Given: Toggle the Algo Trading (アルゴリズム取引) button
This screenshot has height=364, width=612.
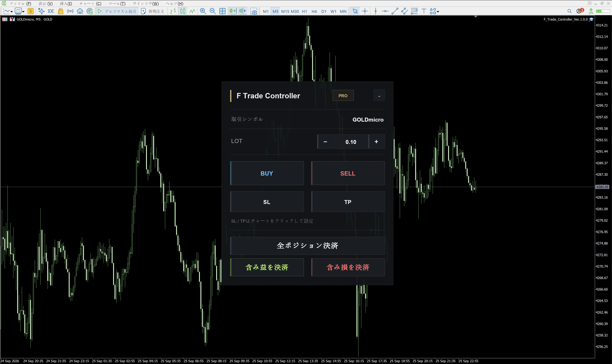Looking at the screenshot, I should point(117,11).
